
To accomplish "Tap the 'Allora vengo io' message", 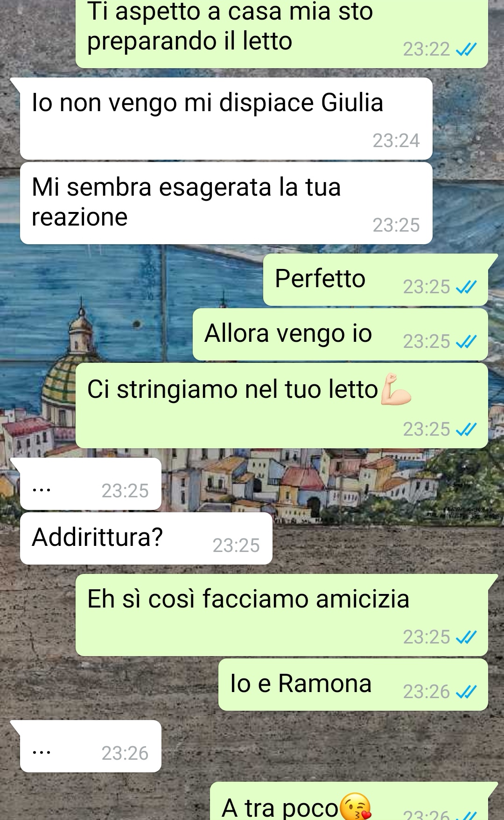I will click(x=340, y=334).
